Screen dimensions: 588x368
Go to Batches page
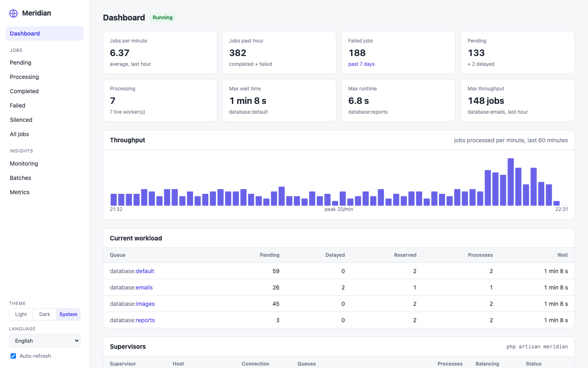pos(45,178)
